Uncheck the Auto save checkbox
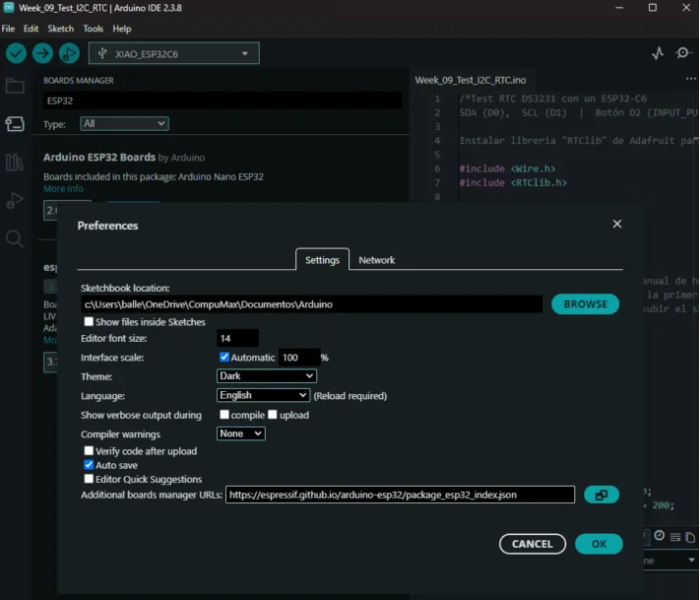Screen dimensions: 700x600 coord(89,465)
